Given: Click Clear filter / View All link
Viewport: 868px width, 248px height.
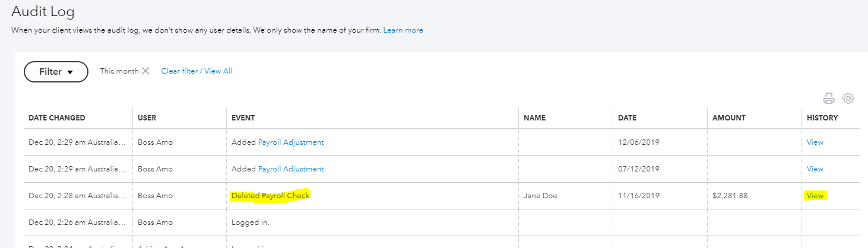Looking at the screenshot, I should (197, 71).
